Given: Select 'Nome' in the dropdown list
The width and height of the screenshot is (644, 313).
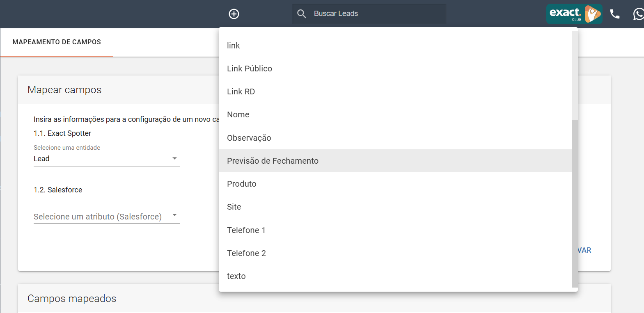Looking at the screenshot, I should [x=395, y=114].
